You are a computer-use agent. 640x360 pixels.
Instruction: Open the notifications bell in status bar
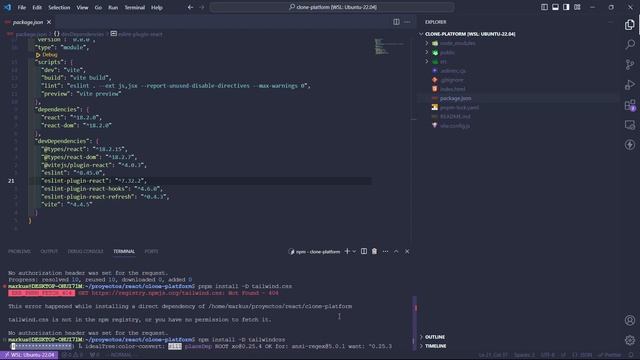(631, 355)
